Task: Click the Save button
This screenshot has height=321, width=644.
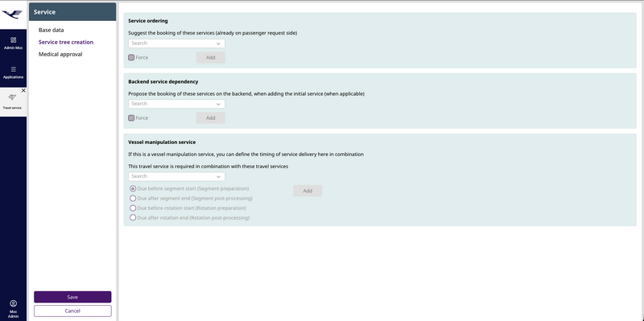Action: [x=72, y=297]
